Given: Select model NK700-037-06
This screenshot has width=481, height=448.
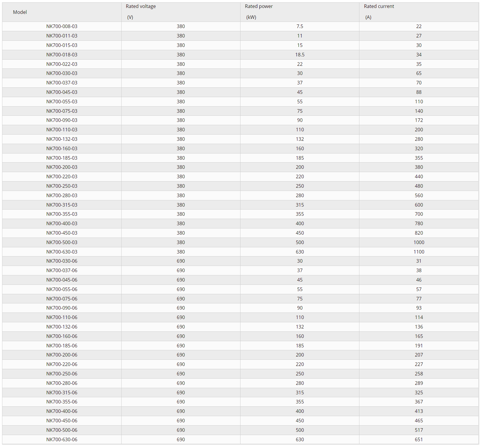Looking at the screenshot, I should pyautogui.click(x=62, y=270).
